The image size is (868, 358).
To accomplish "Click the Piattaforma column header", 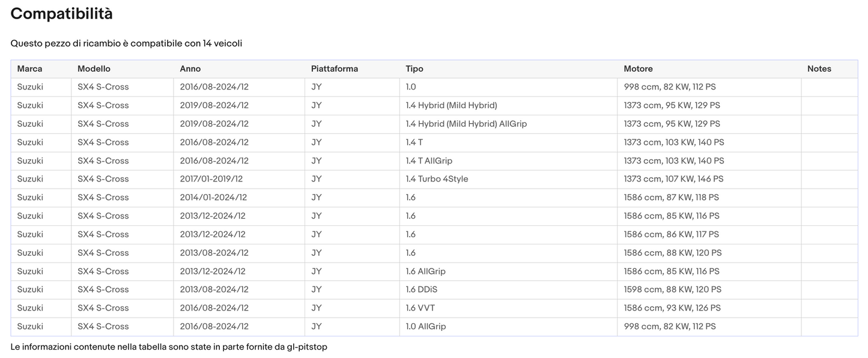I will [x=335, y=69].
